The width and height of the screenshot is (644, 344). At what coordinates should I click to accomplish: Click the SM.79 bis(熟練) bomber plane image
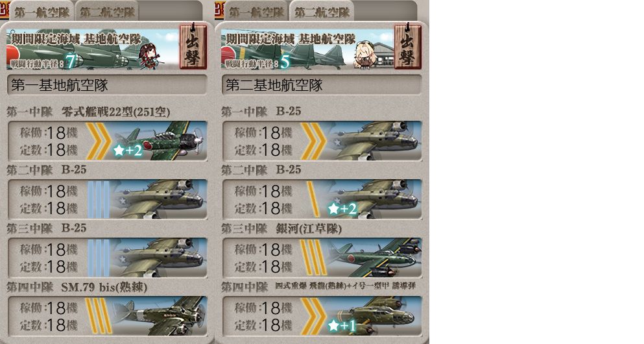(160, 315)
